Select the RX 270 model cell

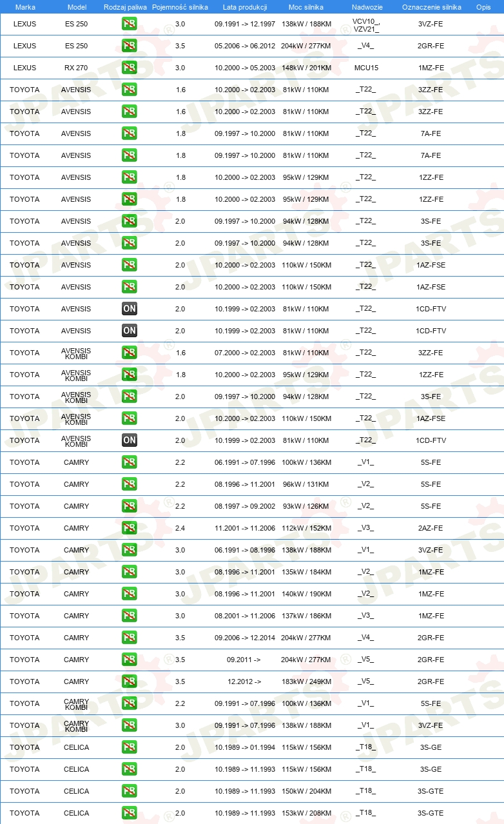(x=77, y=68)
